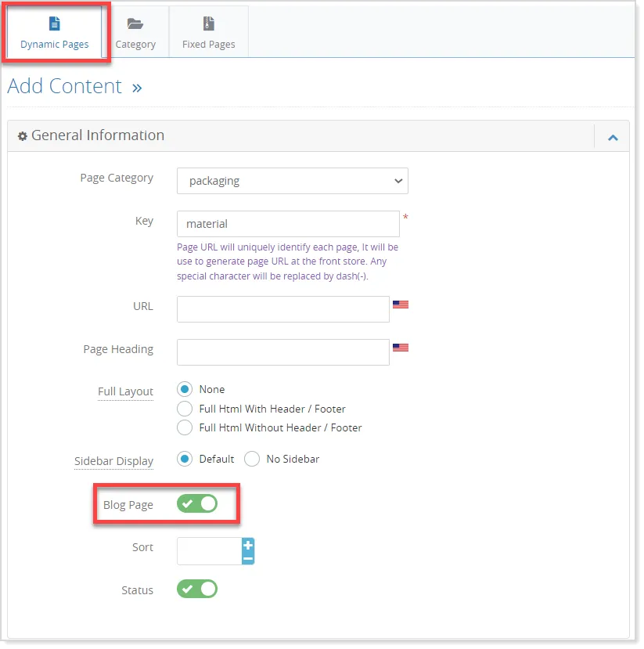Image resolution: width=644 pixels, height=649 pixels.
Task: Click the Add Content heading link
Action: pyautogui.click(x=66, y=86)
